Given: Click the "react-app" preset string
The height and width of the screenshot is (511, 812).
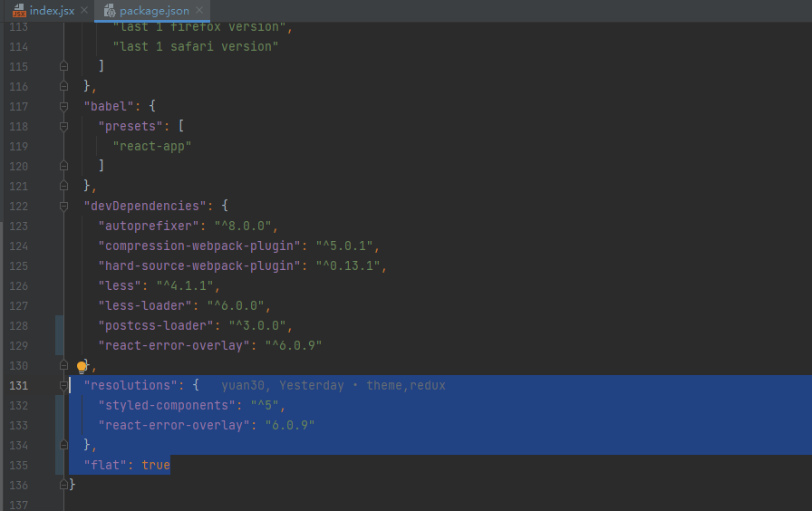Looking at the screenshot, I should point(152,147).
